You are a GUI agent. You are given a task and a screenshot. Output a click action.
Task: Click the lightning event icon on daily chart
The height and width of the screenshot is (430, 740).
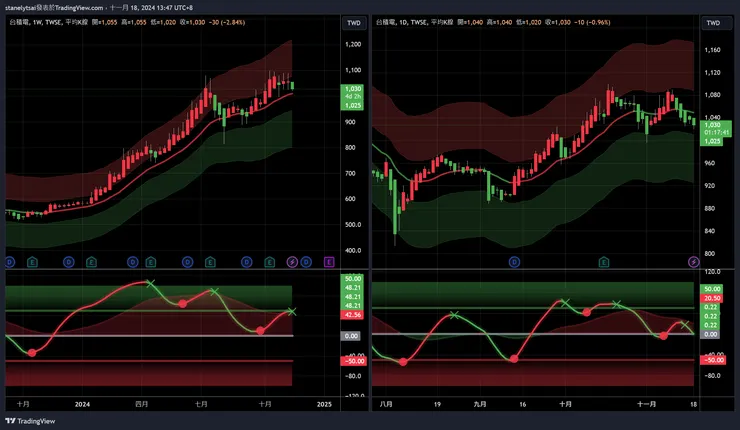[x=693, y=262]
